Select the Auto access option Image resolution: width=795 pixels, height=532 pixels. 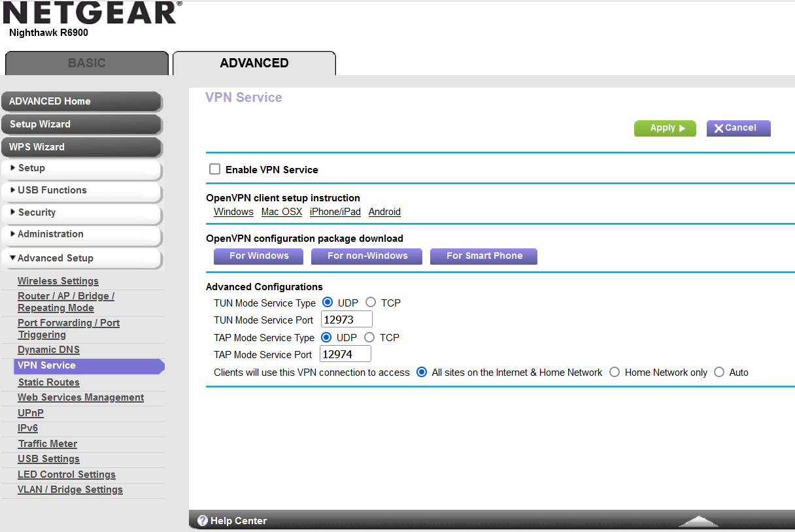click(x=719, y=372)
